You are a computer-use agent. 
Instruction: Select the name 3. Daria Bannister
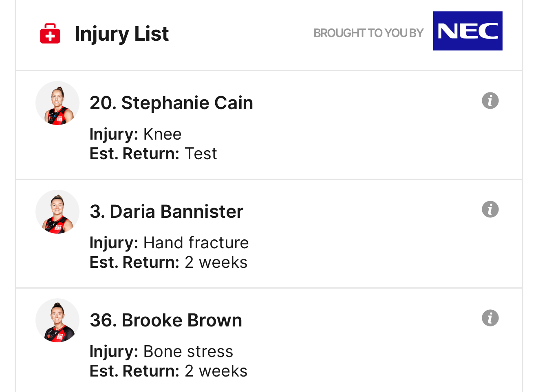click(x=166, y=212)
